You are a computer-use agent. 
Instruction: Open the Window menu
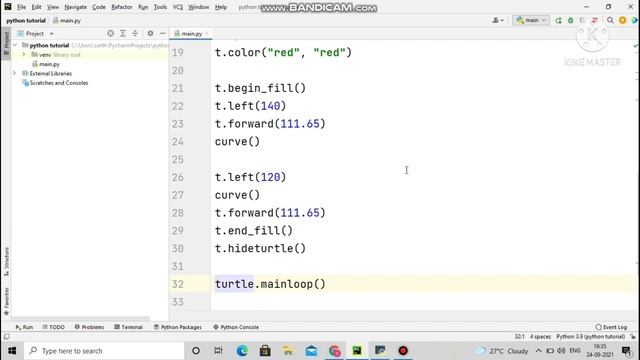point(198,7)
